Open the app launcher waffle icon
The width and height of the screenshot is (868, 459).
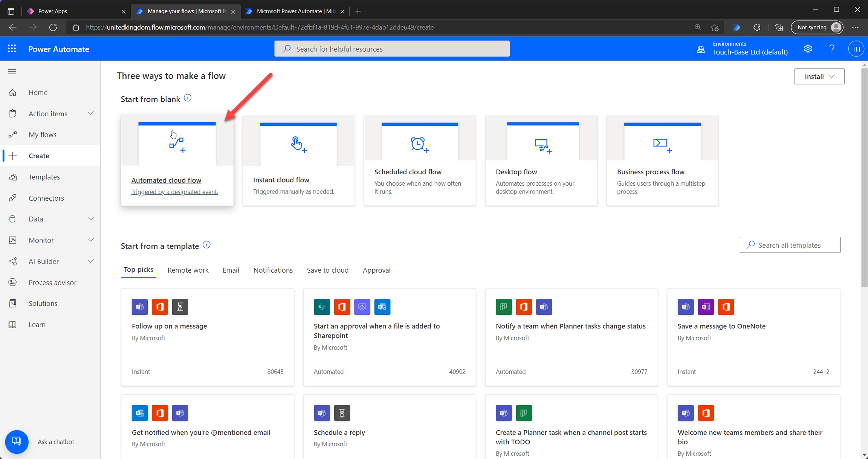12,49
